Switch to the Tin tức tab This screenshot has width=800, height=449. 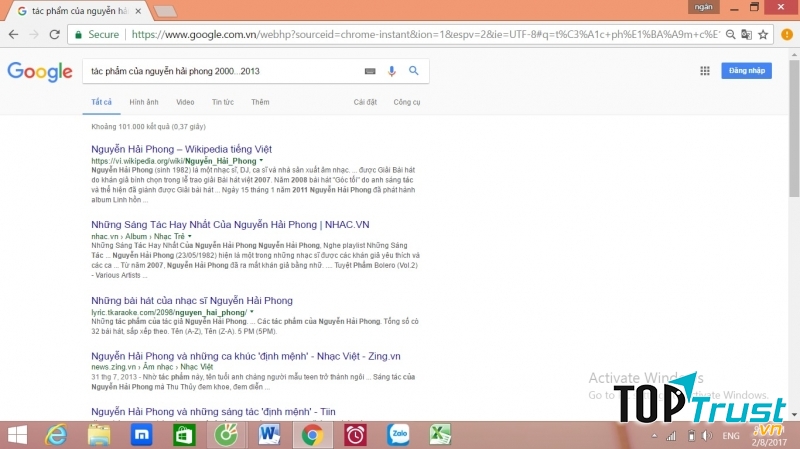pos(223,102)
